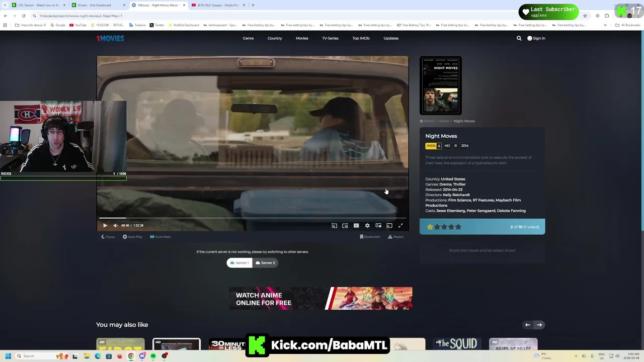Switch to Server 1
This screenshot has height=362, width=644.
coord(239,263)
